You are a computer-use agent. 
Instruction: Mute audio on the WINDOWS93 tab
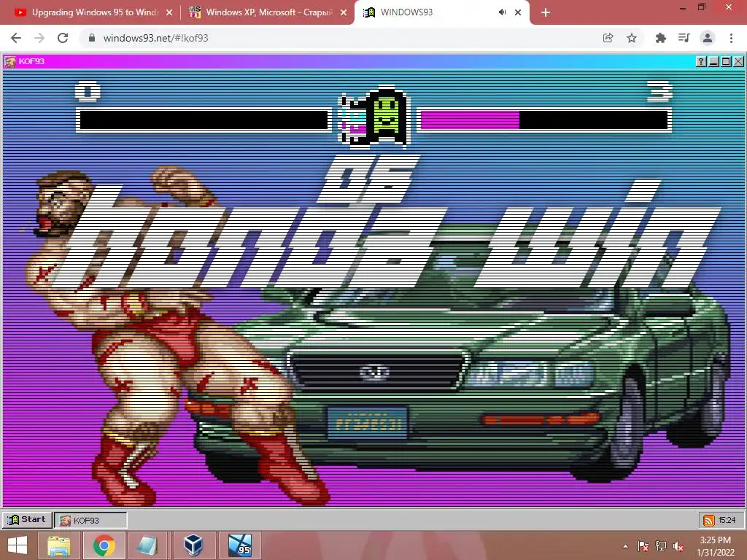502,12
